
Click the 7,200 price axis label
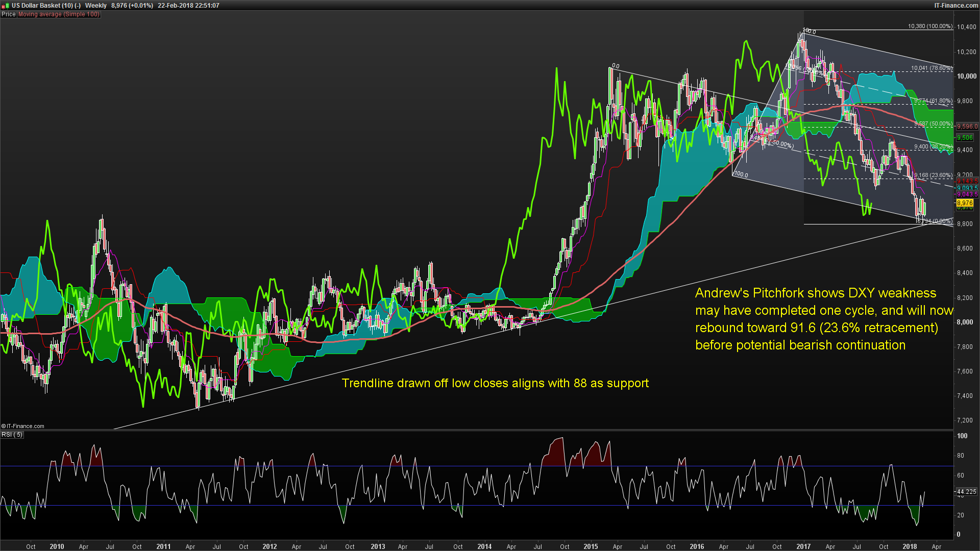coord(965,420)
